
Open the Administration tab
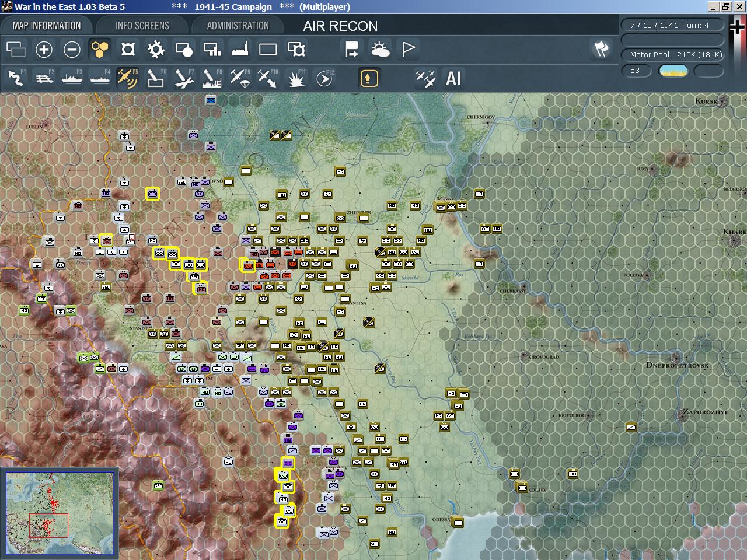[x=238, y=26]
